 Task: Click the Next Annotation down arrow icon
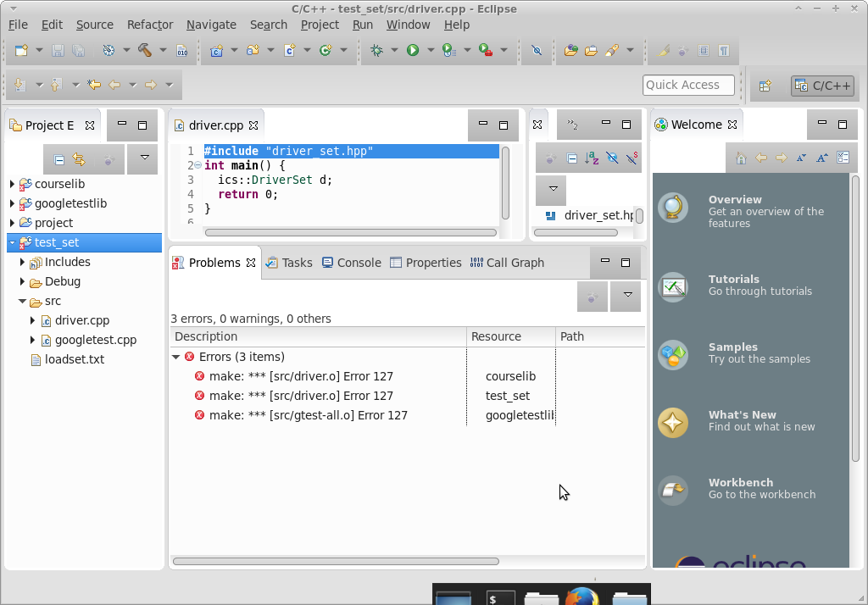[20, 85]
